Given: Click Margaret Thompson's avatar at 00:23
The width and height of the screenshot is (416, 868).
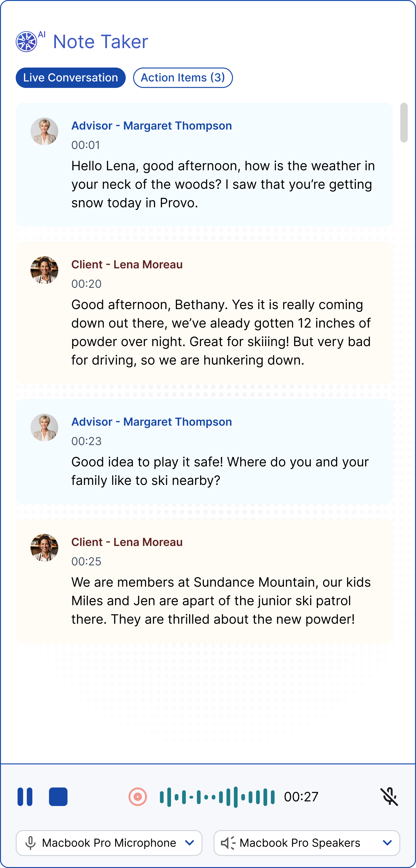Looking at the screenshot, I should pos(44,428).
